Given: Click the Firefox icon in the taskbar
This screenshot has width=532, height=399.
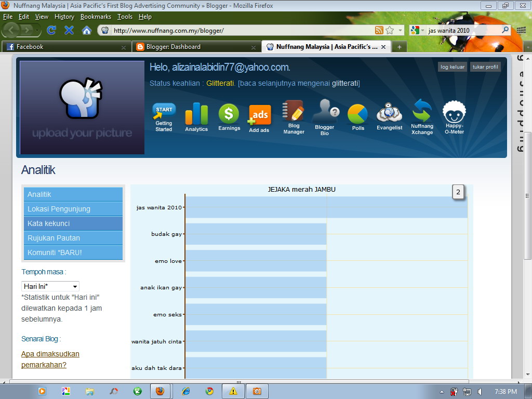Looking at the screenshot, I should 160,391.
